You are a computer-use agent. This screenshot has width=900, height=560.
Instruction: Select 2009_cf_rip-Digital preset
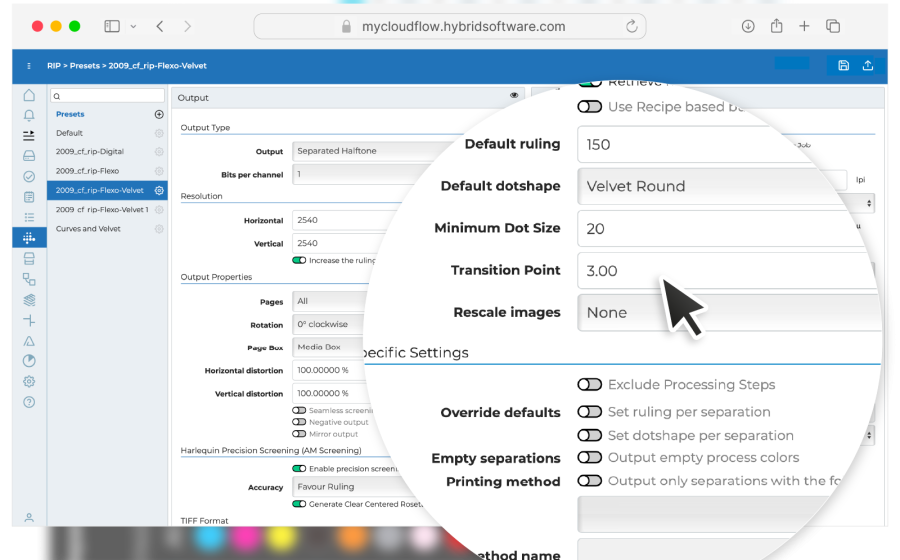pos(90,152)
